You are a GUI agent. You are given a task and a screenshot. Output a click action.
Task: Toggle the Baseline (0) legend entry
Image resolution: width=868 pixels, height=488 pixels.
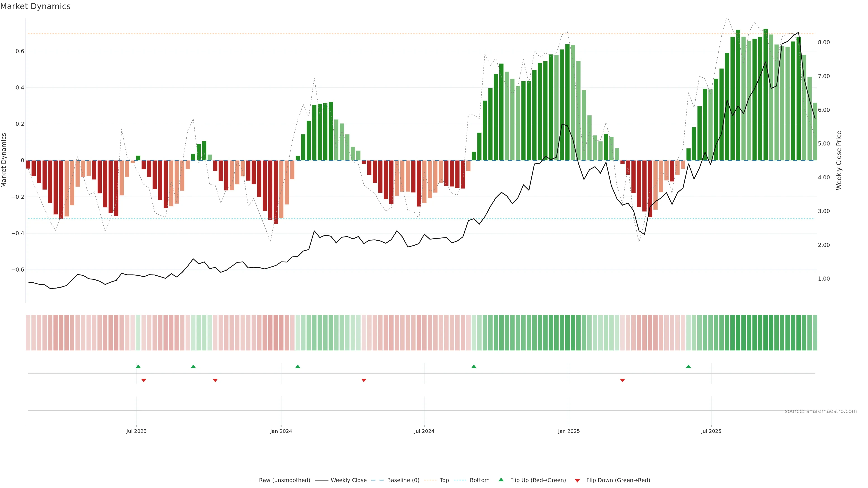[x=403, y=480]
